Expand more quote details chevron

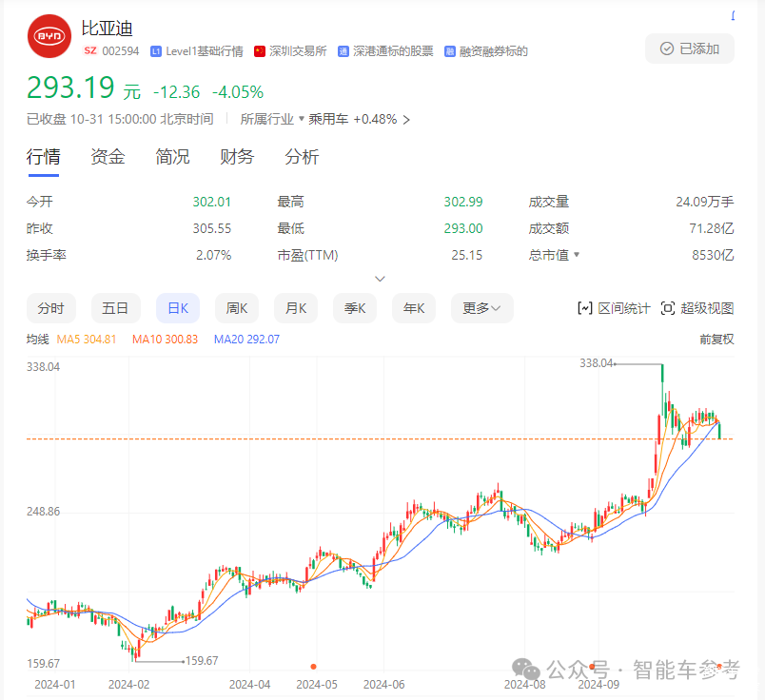pyautogui.click(x=381, y=279)
